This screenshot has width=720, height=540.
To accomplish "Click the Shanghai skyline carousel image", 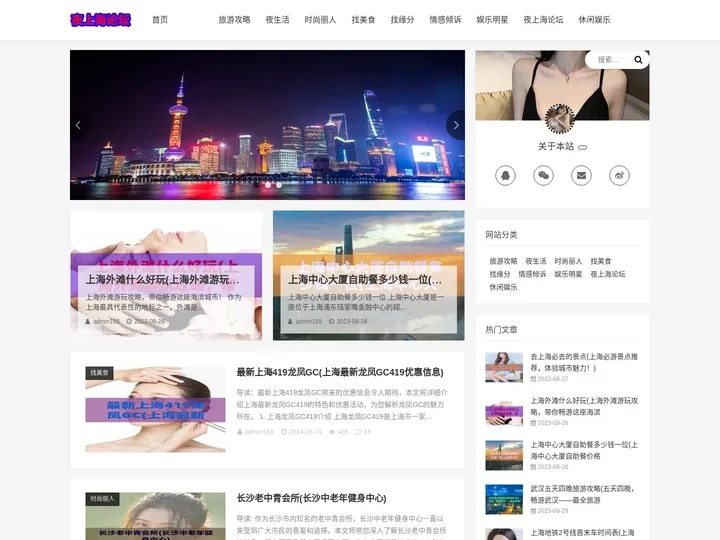I will [x=267, y=125].
